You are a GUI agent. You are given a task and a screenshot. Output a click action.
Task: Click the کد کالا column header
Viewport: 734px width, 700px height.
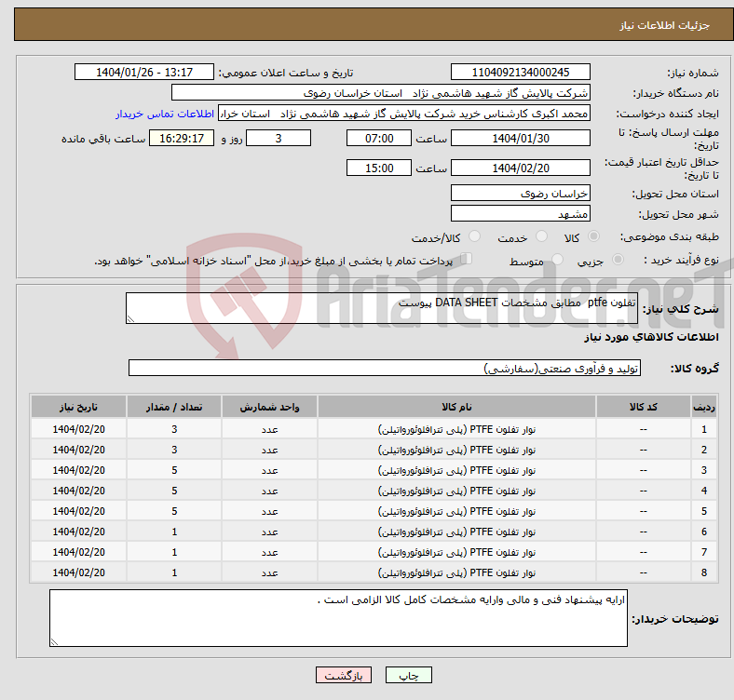click(x=644, y=407)
